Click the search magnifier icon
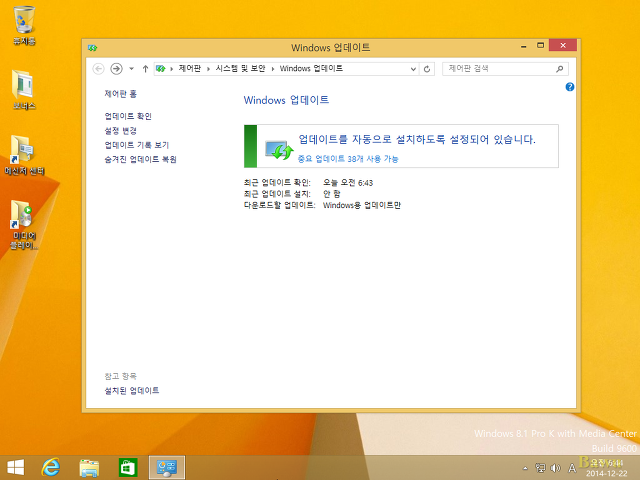Viewport: 640px width, 480px height. click(560, 69)
